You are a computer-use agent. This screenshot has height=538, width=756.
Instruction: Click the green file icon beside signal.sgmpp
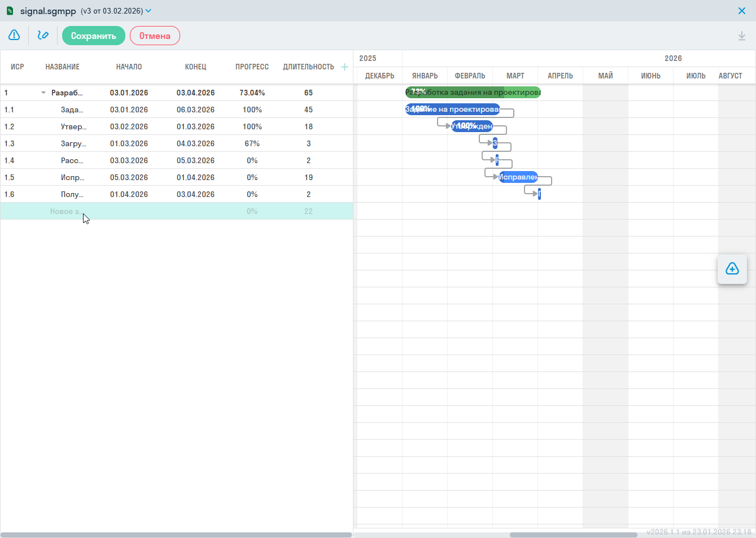(x=10, y=11)
